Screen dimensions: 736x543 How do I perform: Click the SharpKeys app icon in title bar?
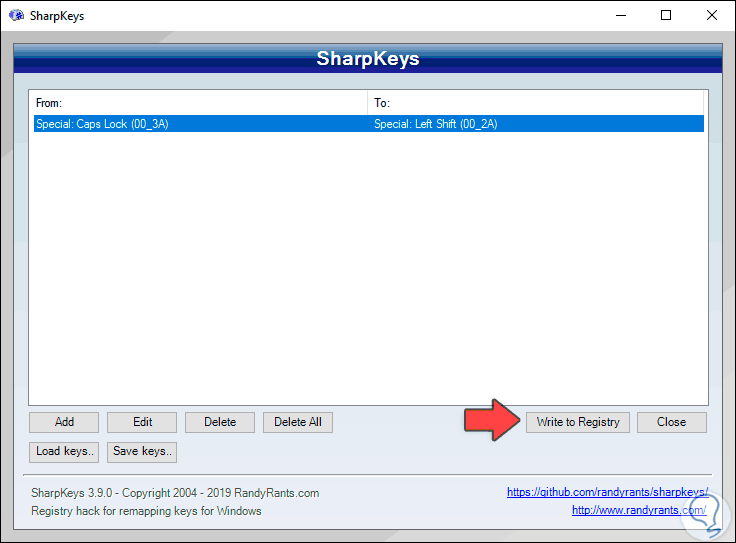tap(16, 15)
